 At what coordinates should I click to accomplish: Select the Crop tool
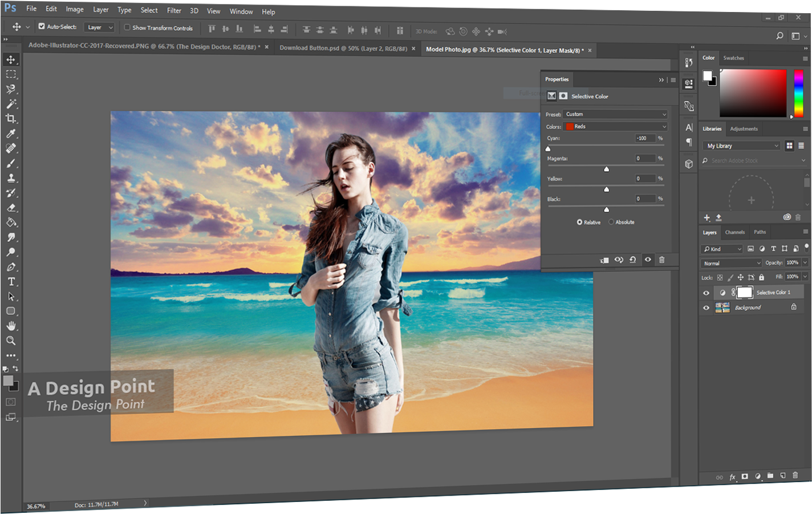11,119
